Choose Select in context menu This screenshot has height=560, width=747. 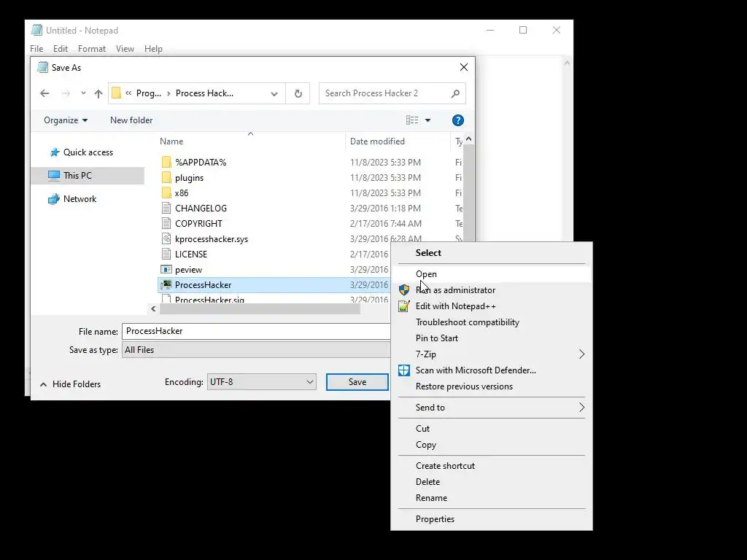[x=492, y=253]
